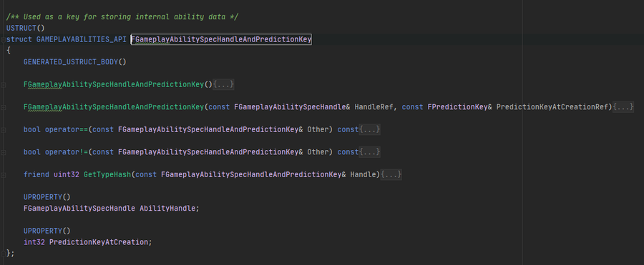Unfold the {...} after operator== const
The width and height of the screenshot is (644, 265).
pyautogui.click(x=370, y=129)
